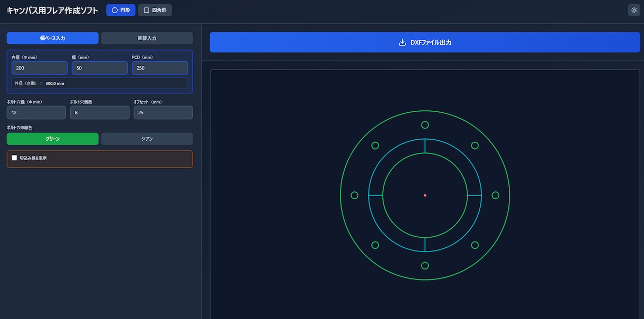
Task: Choose シアン as bolt hole line color
Action: (147, 139)
